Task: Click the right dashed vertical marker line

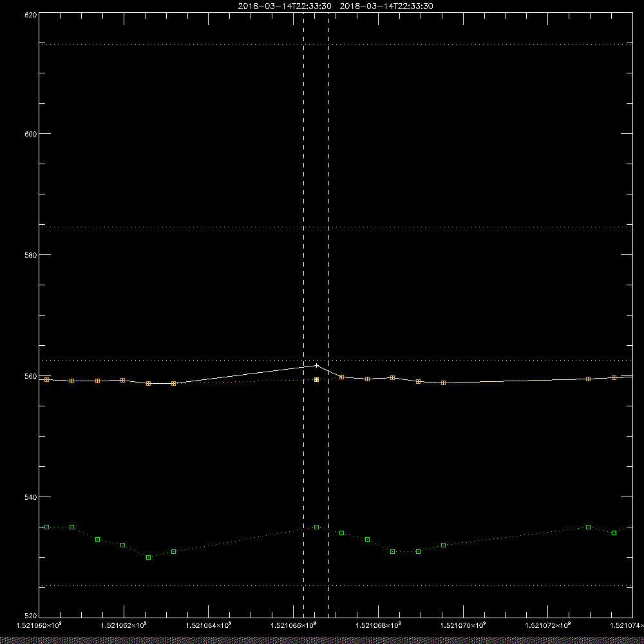Action: point(328,314)
